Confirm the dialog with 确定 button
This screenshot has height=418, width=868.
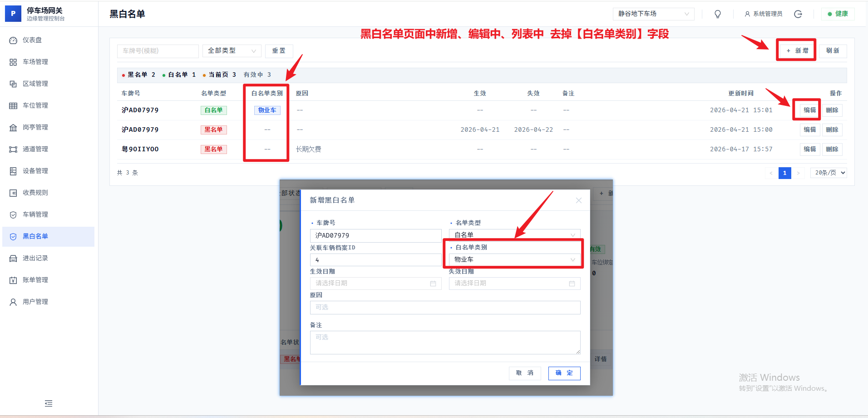tap(564, 373)
